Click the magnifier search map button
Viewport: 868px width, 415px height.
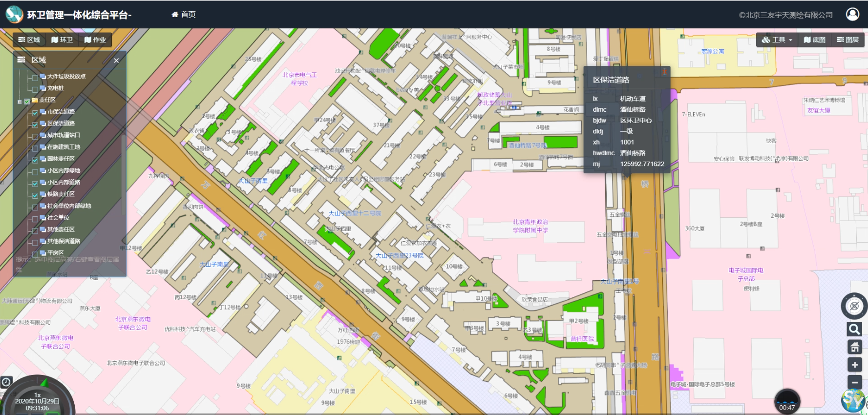pyautogui.click(x=854, y=329)
